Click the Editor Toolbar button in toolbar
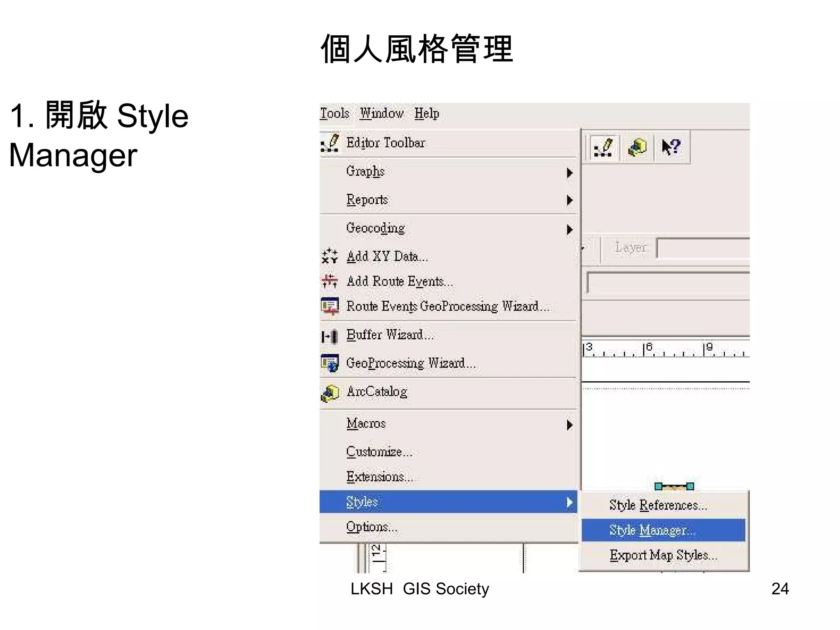 pyautogui.click(x=603, y=147)
